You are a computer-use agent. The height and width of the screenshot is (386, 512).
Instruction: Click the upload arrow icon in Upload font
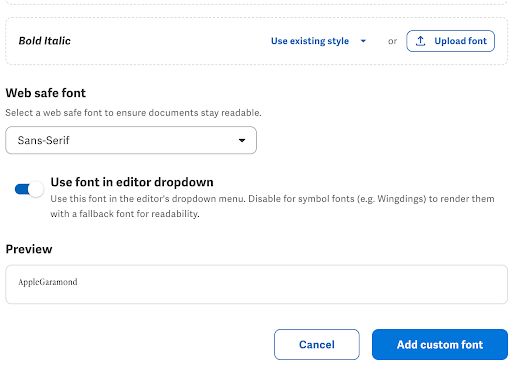(421, 41)
